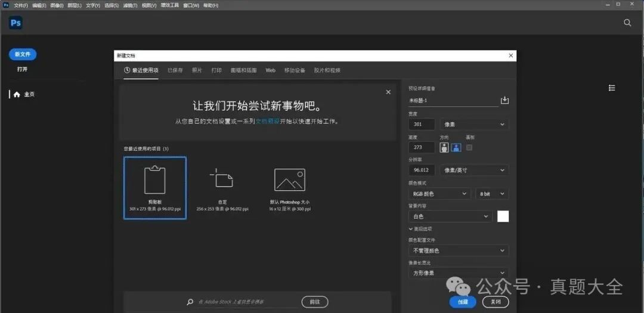The width and height of the screenshot is (644, 313).
Task: Click the 前往 button for Adobe Stock
Action: click(315, 302)
